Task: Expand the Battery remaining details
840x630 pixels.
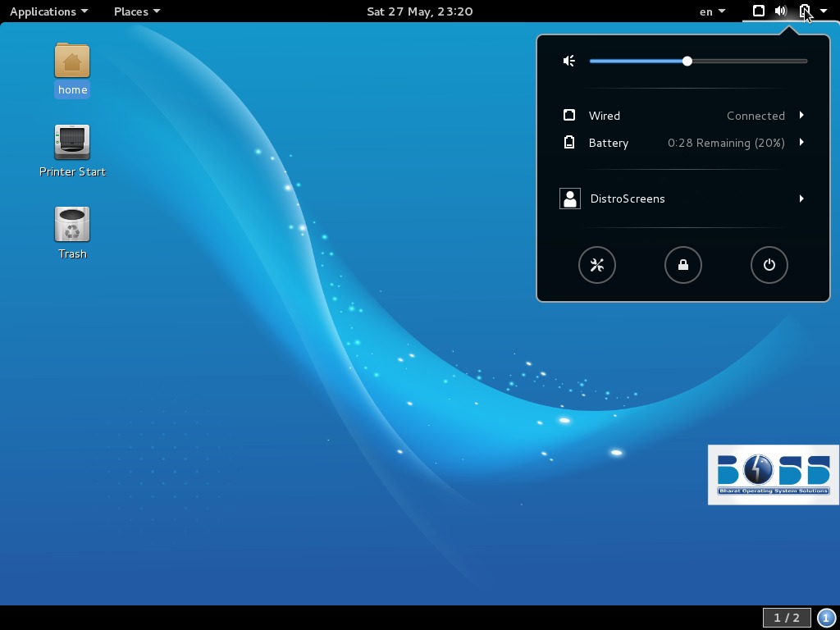Action: pos(801,143)
